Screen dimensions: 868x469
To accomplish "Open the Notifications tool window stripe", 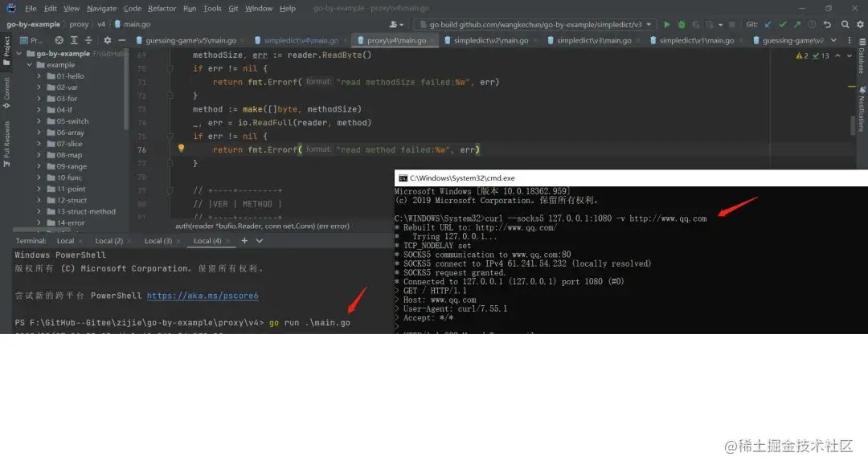I will point(862,109).
